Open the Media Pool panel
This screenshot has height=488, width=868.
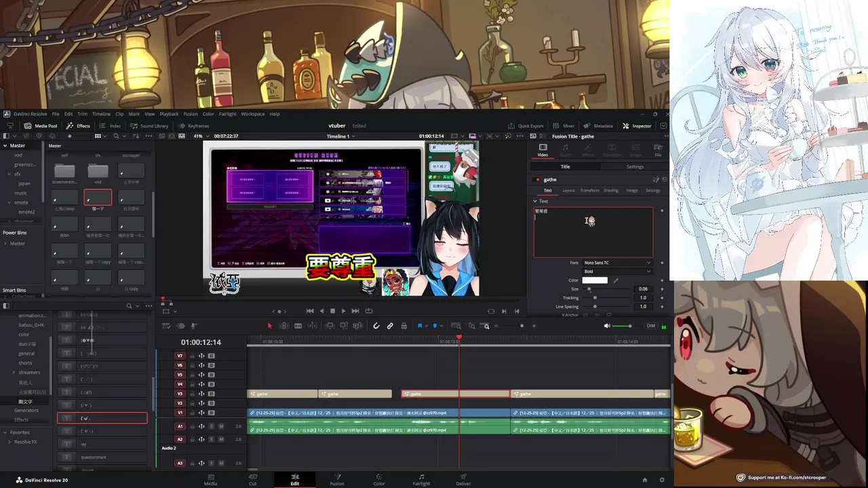pos(41,125)
